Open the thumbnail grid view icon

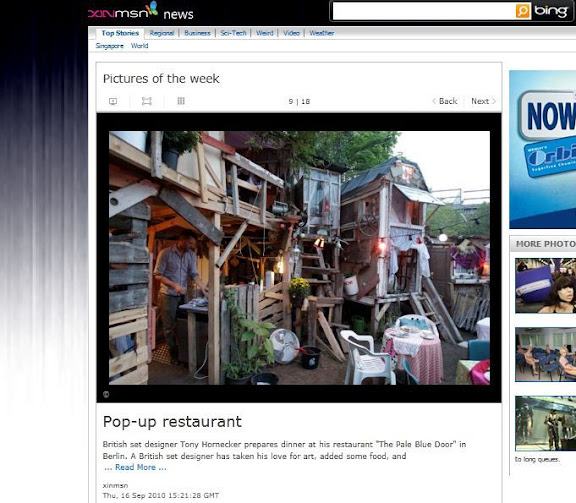point(181,101)
